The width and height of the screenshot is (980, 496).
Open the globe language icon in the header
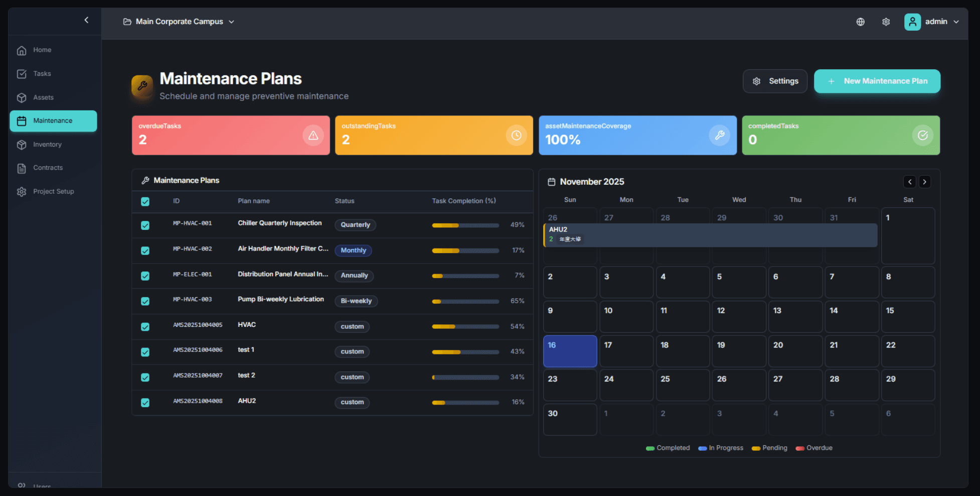860,22
